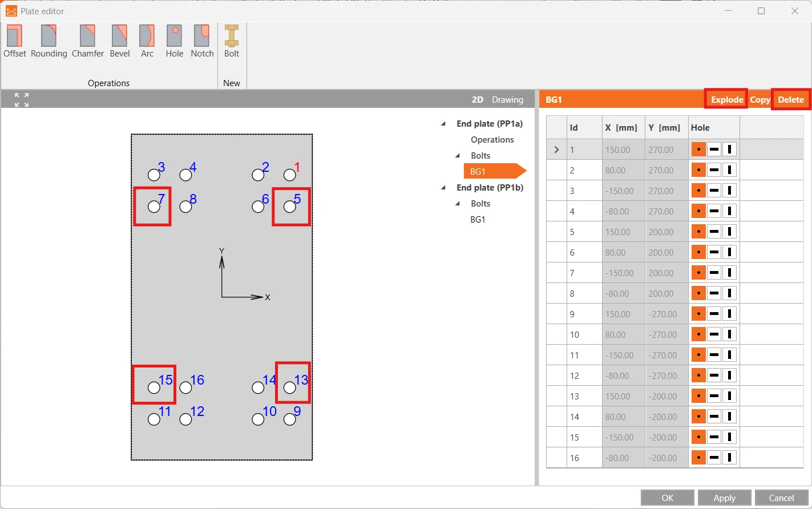Choose the Rounding operation tool
This screenshot has width=812, height=509.
pyautogui.click(x=49, y=41)
